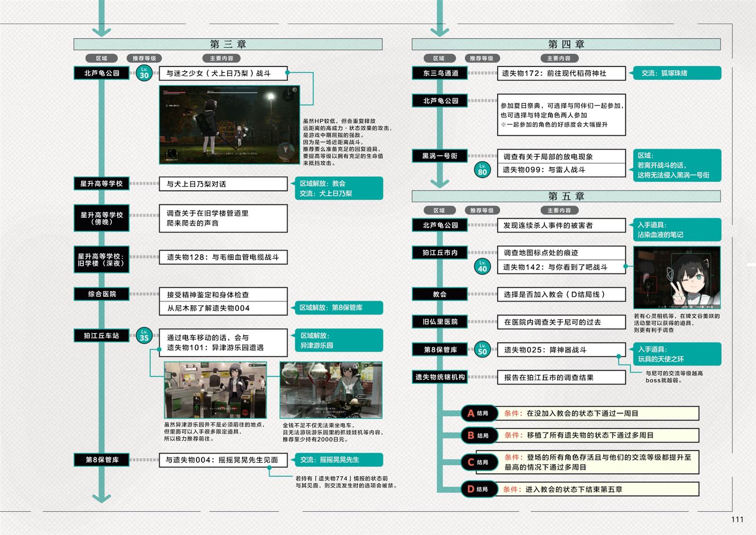This screenshot has height=535, width=756.
Task: Click the 北芦龟公园 area label in chapter three
Action: pyautogui.click(x=102, y=73)
